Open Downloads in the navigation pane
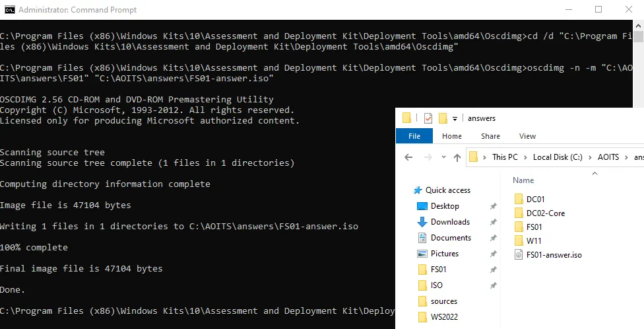This screenshot has width=644, height=329. (x=450, y=222)
